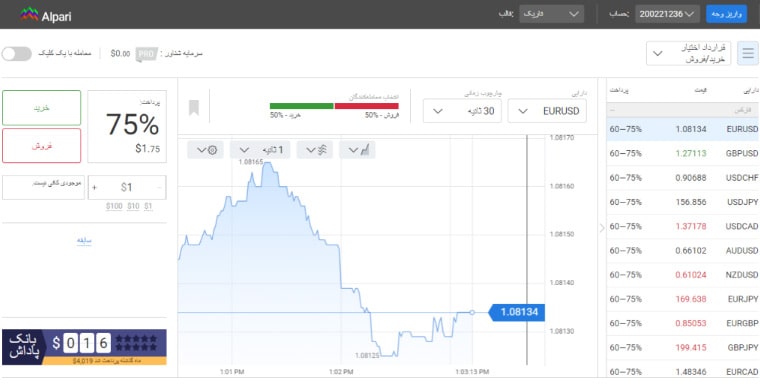Click the bonus bank banner
Image resolution: width=760 pixels, height=388 pixels.
(84, 347)
